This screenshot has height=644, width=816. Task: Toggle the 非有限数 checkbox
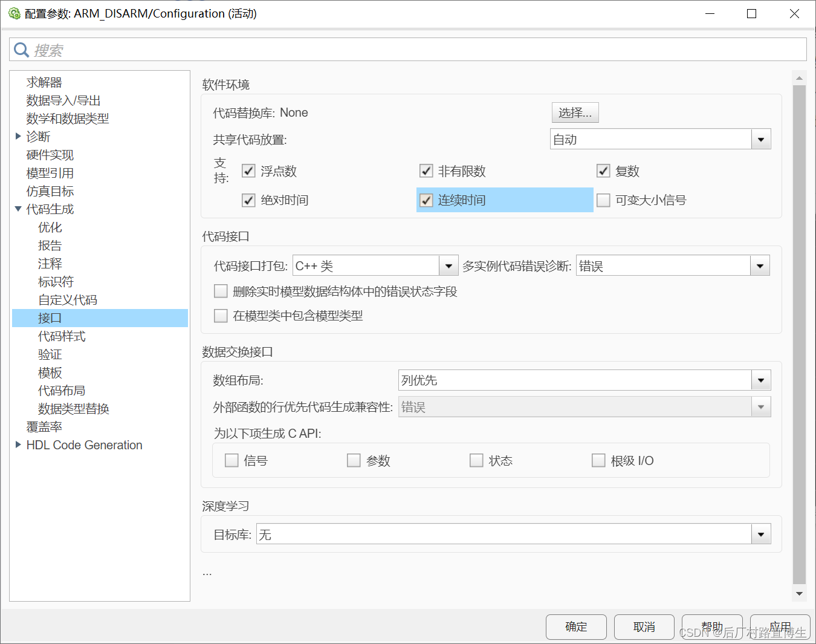[426, 171]
